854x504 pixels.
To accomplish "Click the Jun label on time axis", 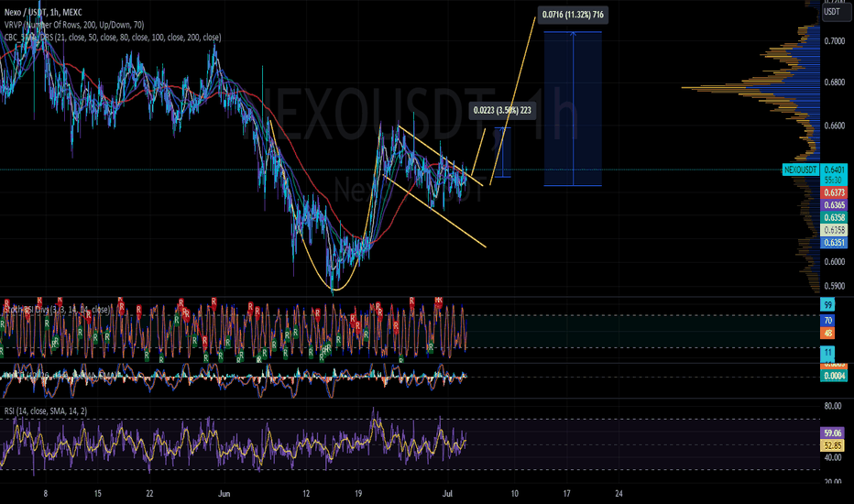I will click(224, 494).
